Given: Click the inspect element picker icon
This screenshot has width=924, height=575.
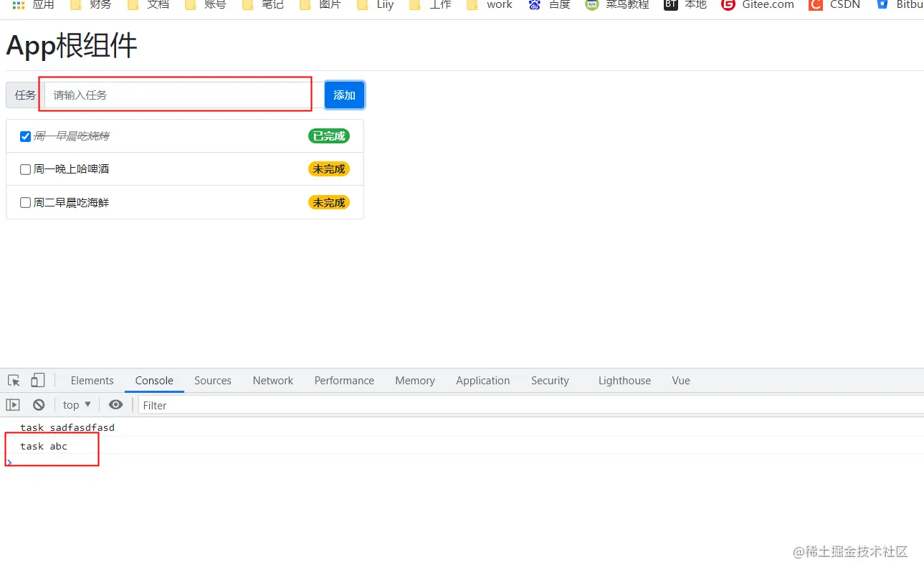Looking at the screenshot, I should [x=14, y=381].
